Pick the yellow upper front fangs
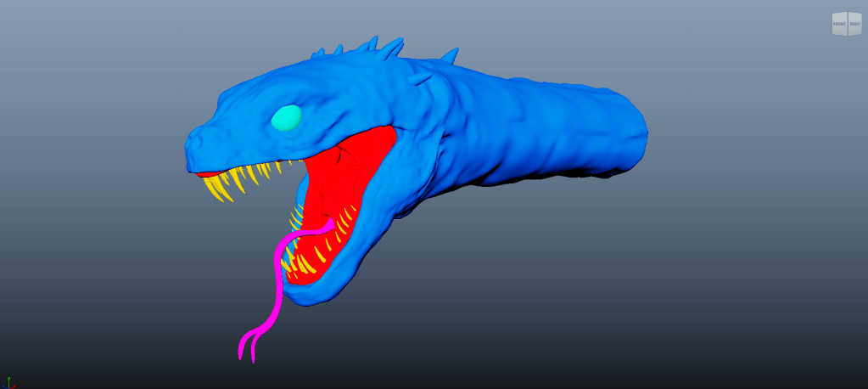 (x=223, y=187)
